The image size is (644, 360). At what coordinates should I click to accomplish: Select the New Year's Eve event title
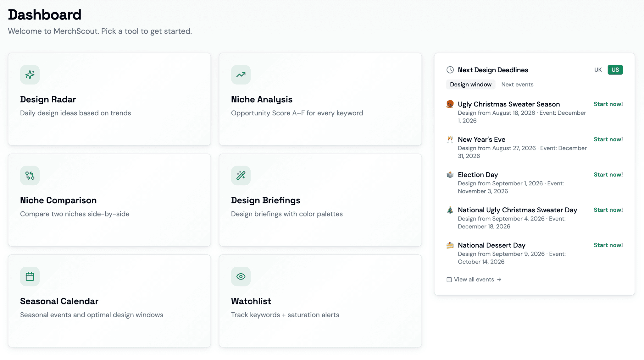pos(481,139)
